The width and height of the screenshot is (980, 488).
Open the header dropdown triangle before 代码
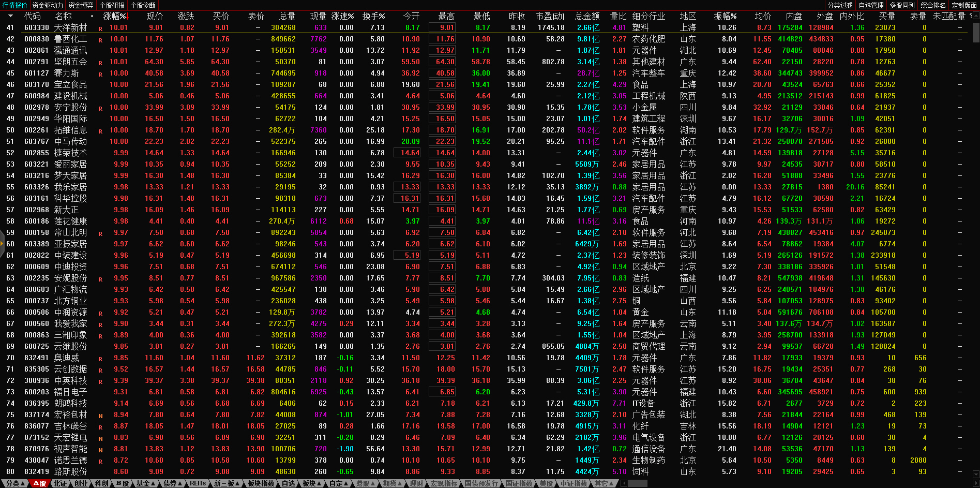click(10, 16)
